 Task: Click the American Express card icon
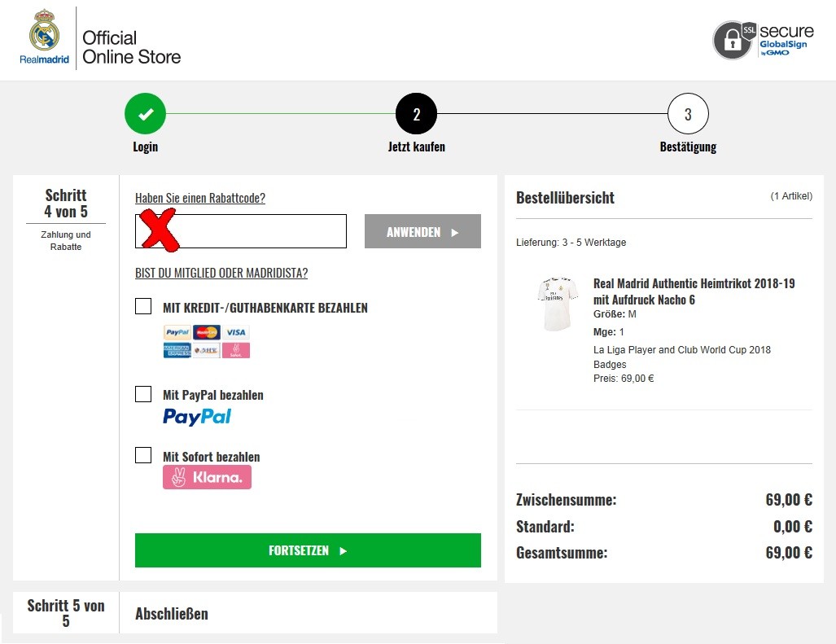[x=177, y=350]
